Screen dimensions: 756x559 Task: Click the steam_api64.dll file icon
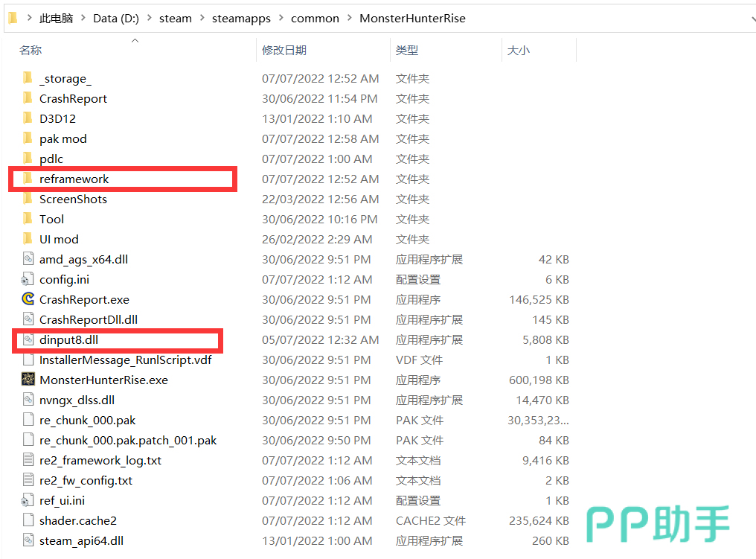click(28, 540)
